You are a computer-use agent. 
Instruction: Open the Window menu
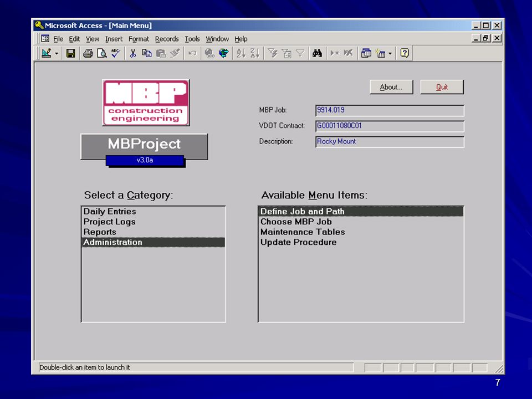(217, 39)
